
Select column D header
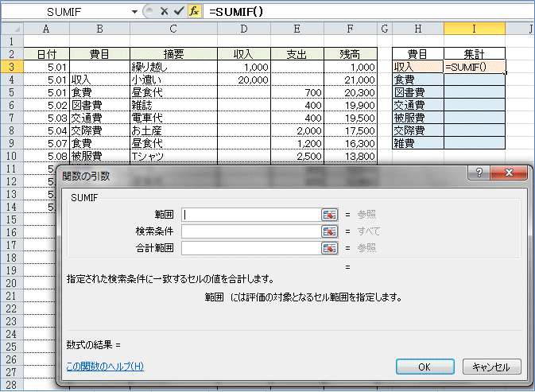tap(243, 29)
